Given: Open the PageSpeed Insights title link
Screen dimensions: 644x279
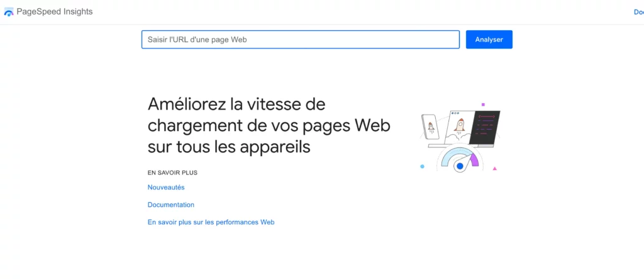Looking at the screenshot, I should (x=55, y=11).
